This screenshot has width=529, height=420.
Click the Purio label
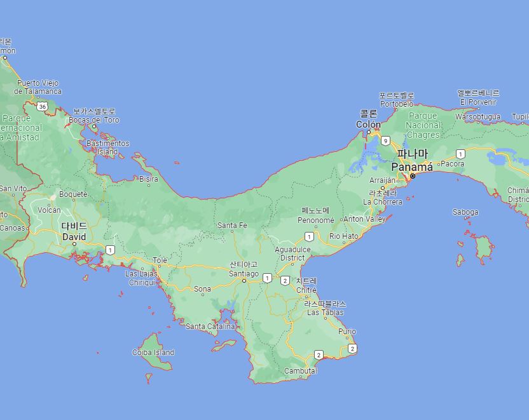click(347, 331)
